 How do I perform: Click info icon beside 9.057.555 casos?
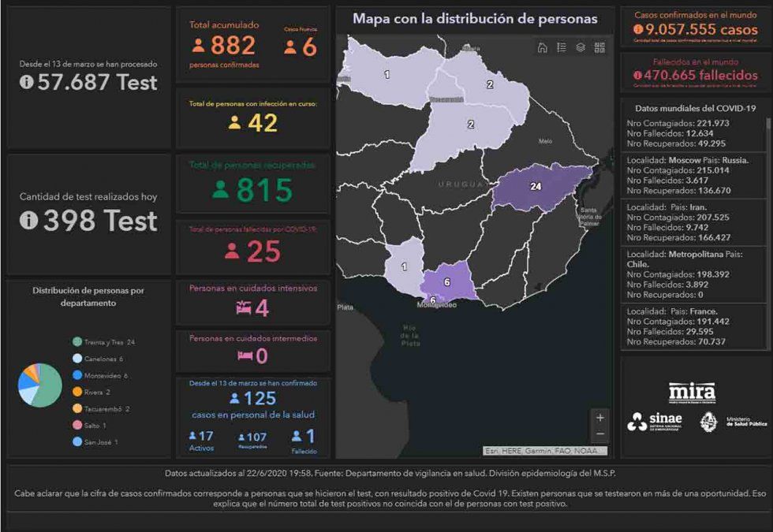[637, 29]
